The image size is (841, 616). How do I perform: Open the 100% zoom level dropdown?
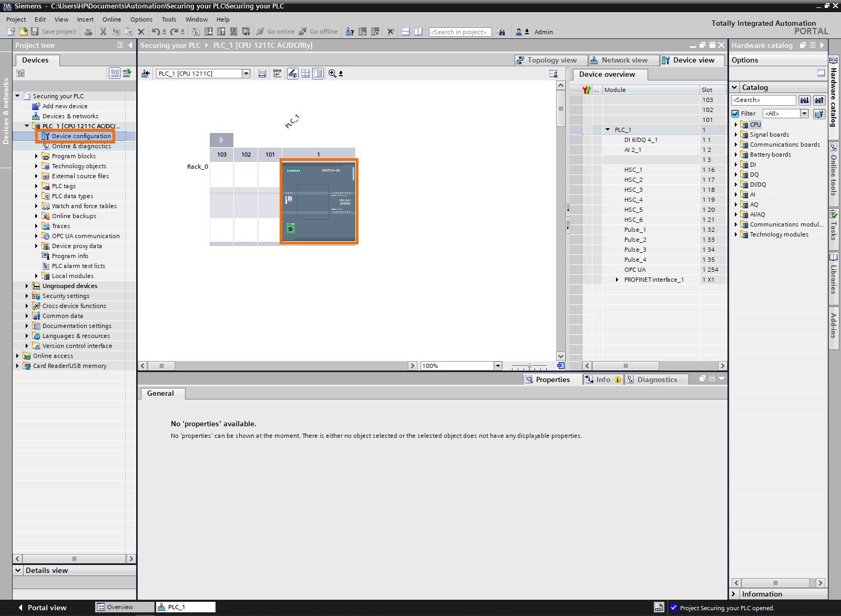498,366
